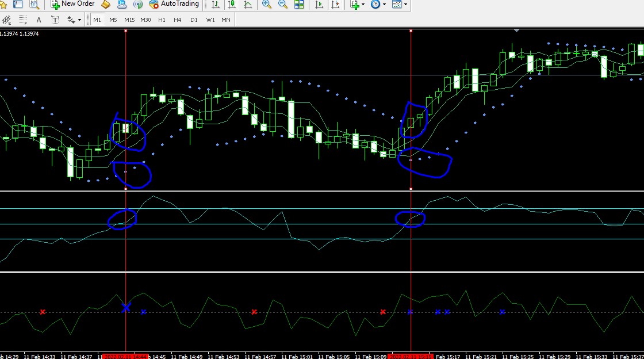Click the New Order button
Viewport: 644px width, 359px height.
click(72, 3)
